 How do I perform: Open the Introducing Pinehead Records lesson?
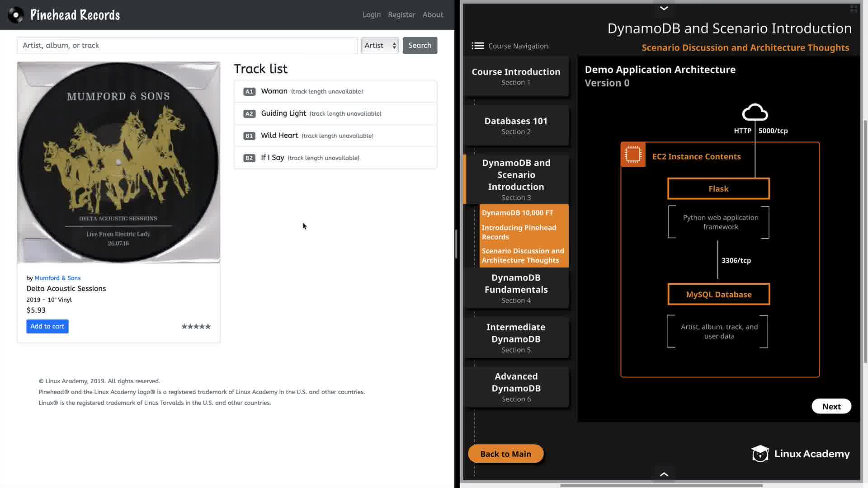click(x=519, y=232)
